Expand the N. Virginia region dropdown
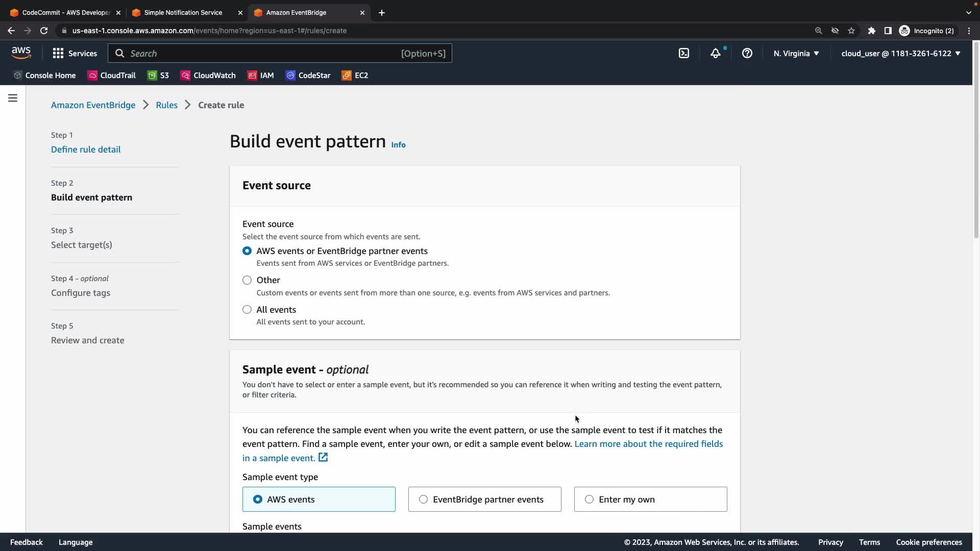980x551 pixels. [796, 53]
